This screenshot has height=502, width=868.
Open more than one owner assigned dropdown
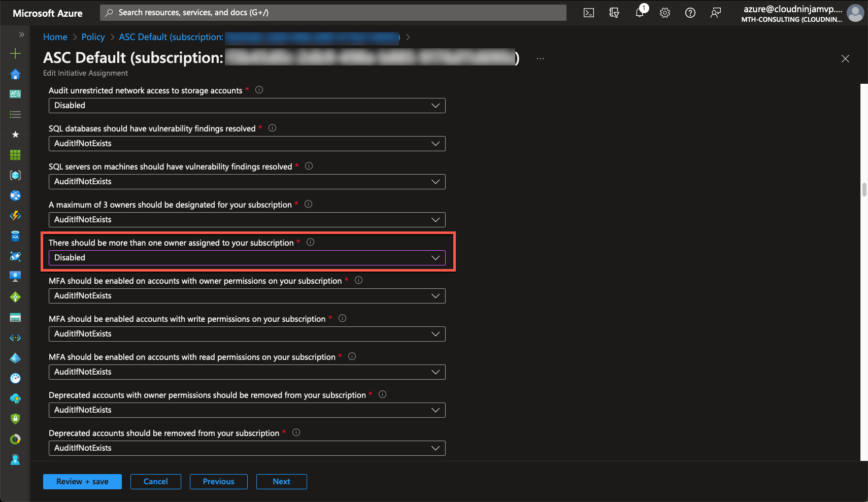[247, 258]
